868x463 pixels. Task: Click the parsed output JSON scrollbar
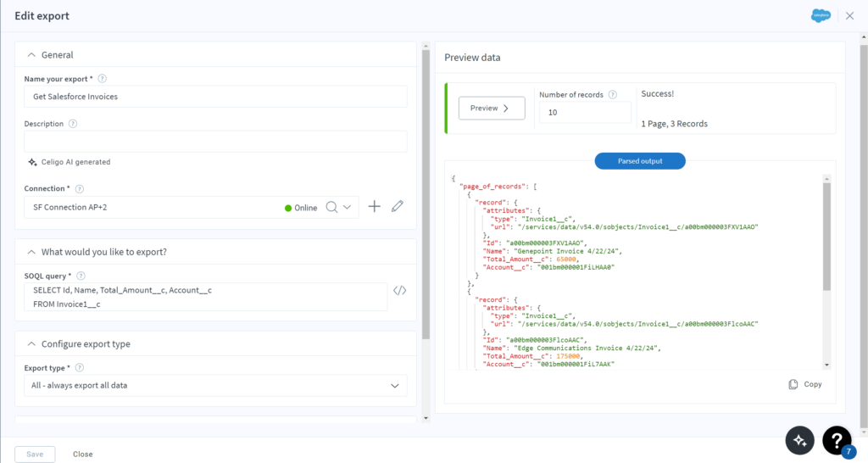click(x=827, y=237)
